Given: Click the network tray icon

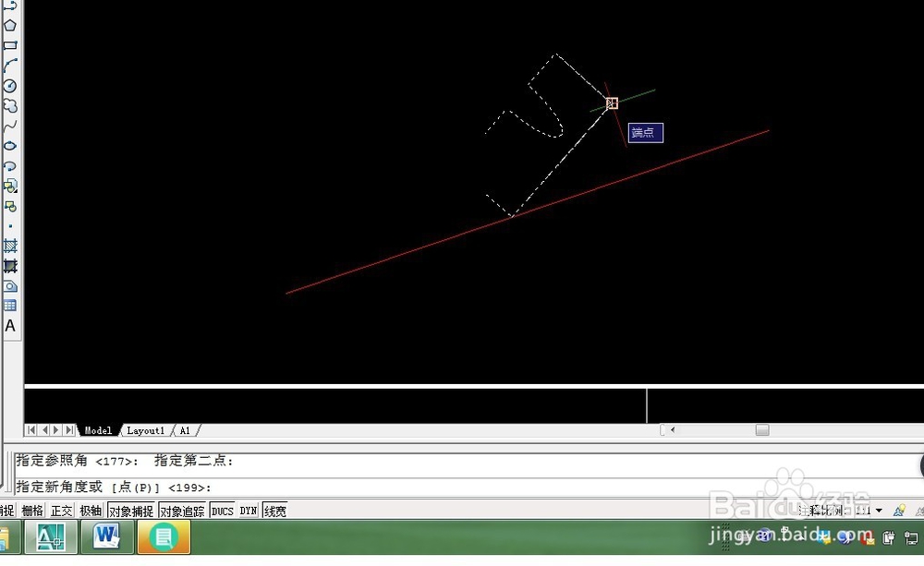Looking at the screenshot, I should click(911, 537).
